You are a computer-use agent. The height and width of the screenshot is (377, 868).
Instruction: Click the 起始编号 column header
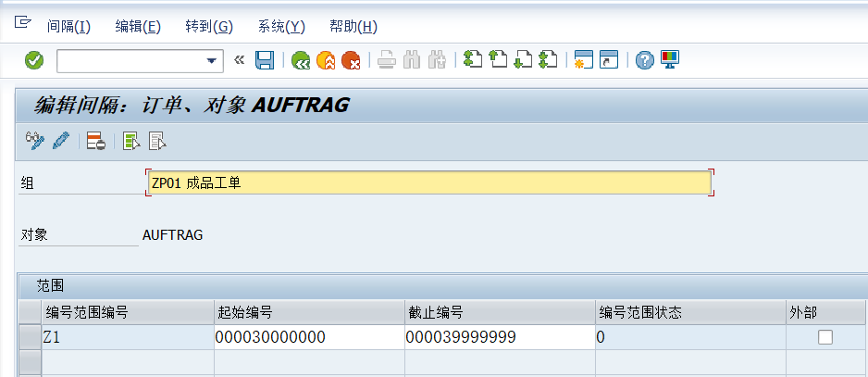tap(309, 313)
